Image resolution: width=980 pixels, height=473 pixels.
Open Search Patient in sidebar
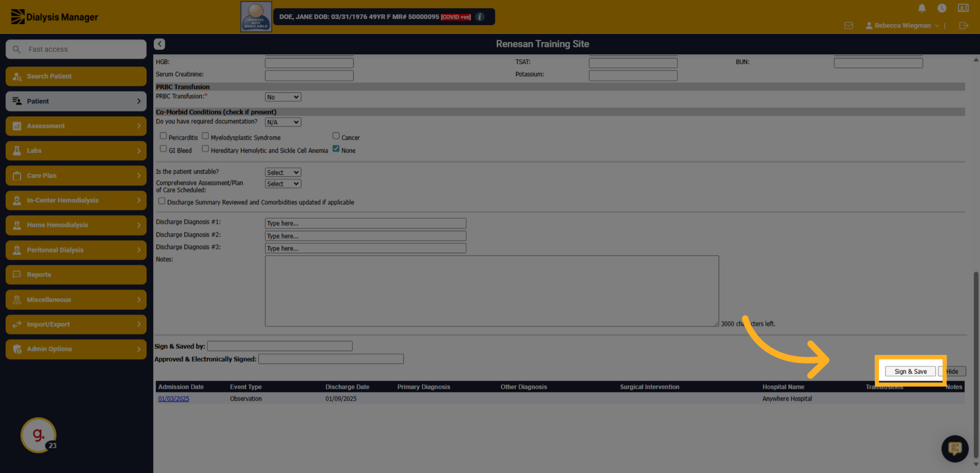[x=76, y=76]
